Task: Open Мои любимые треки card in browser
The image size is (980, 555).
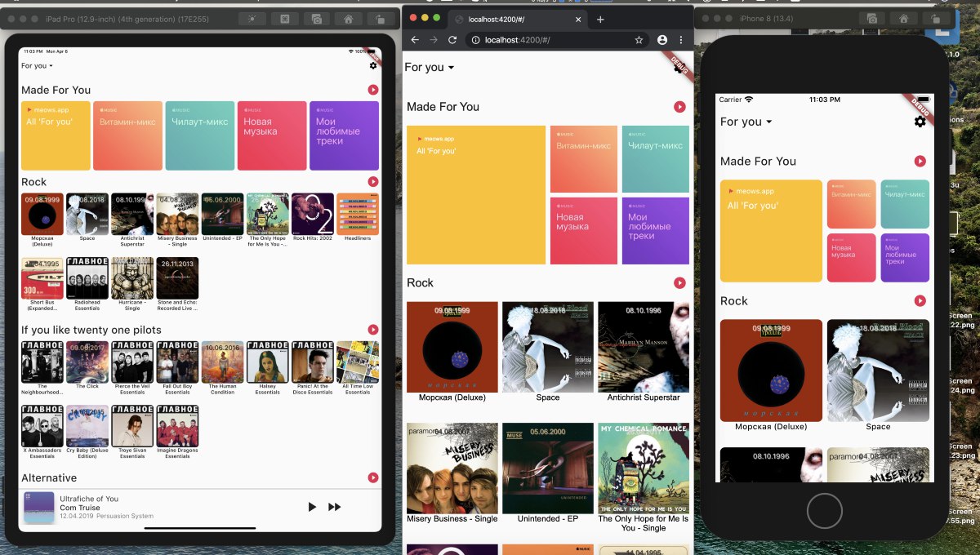Action: point(656,231)
